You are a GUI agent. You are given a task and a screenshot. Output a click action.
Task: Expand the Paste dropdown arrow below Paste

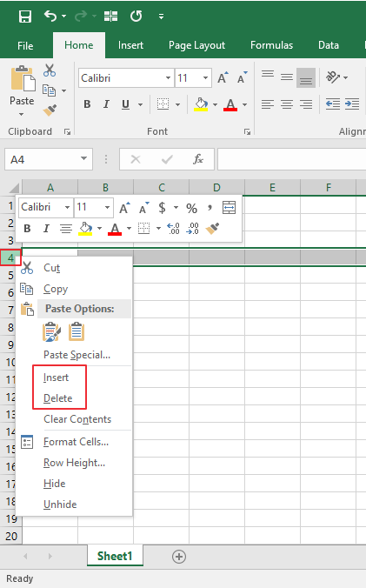pyautogui.click(x=22, y=114)
